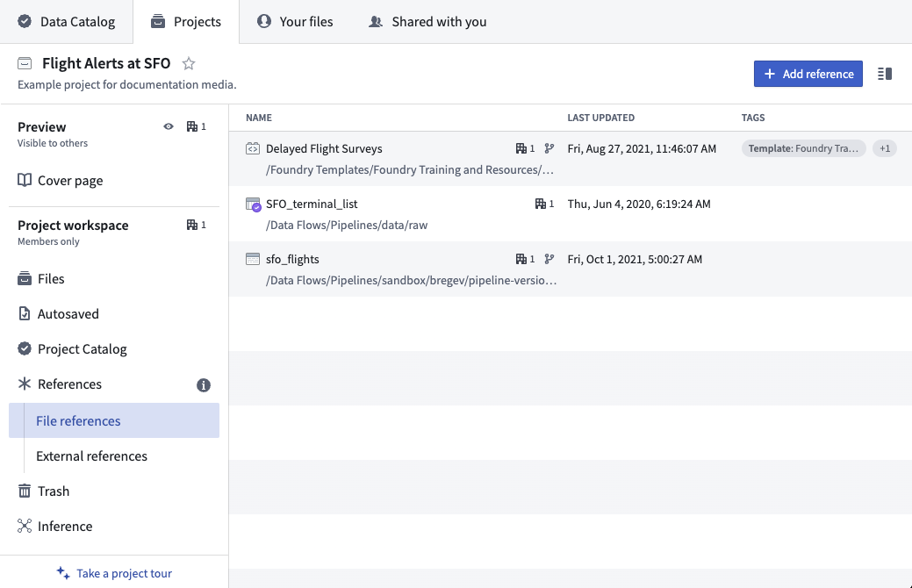Screen dimensions: 912x588
Task: Sort by the NAME column header
Action: click(x=259, y=118)
